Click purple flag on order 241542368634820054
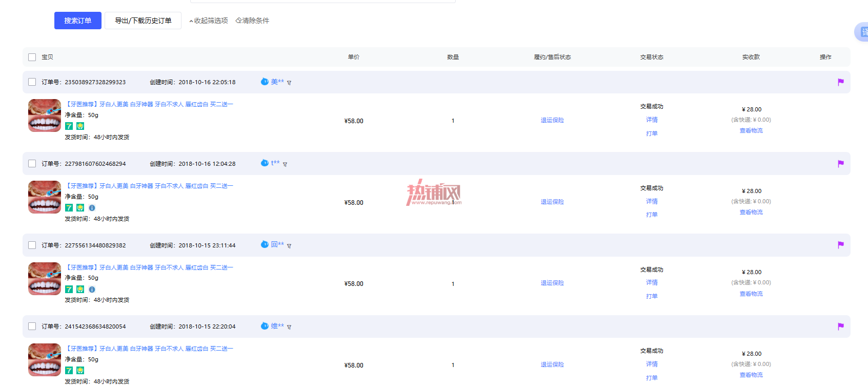868x385 pixels. coord(841,326)
